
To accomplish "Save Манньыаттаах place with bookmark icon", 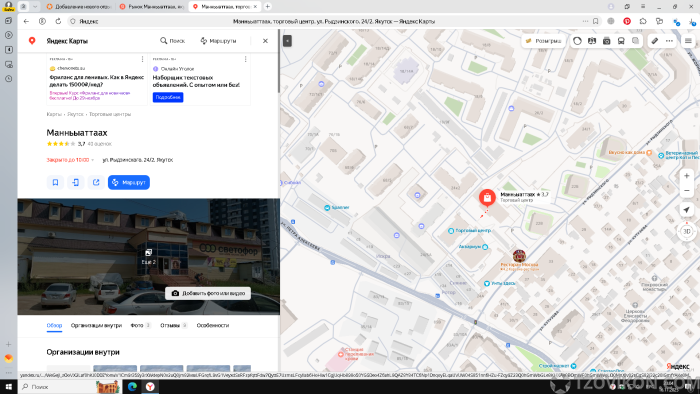I will tap(55, 182).
